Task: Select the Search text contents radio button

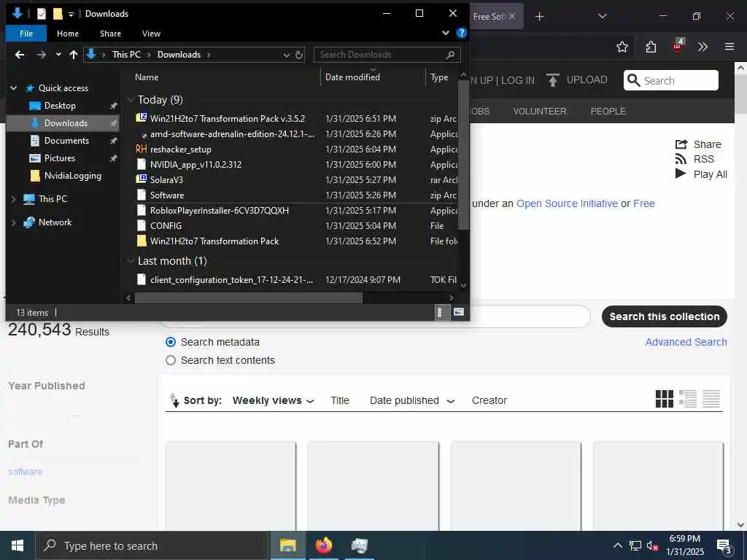Action: (171, 360)
